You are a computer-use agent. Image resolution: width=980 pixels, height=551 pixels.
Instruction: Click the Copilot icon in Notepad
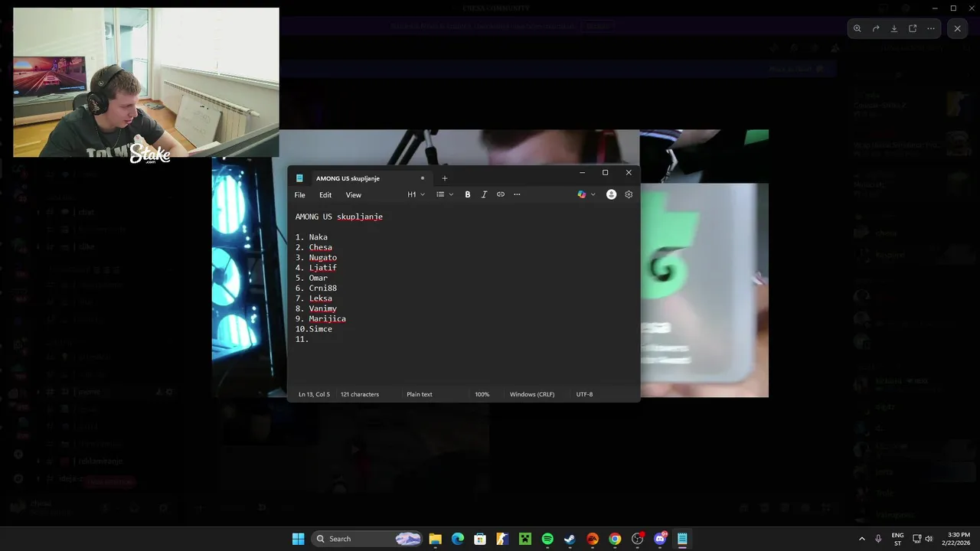[x=582, y=194]
